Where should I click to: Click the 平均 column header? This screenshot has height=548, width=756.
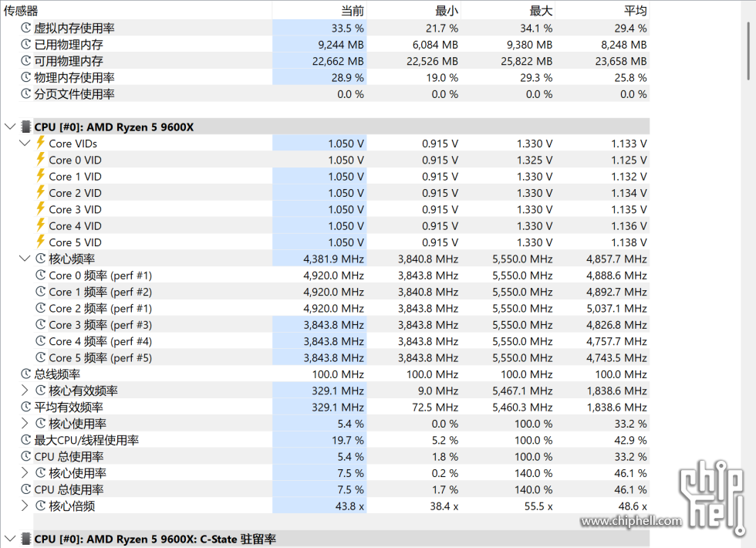(x=602, y=11)
